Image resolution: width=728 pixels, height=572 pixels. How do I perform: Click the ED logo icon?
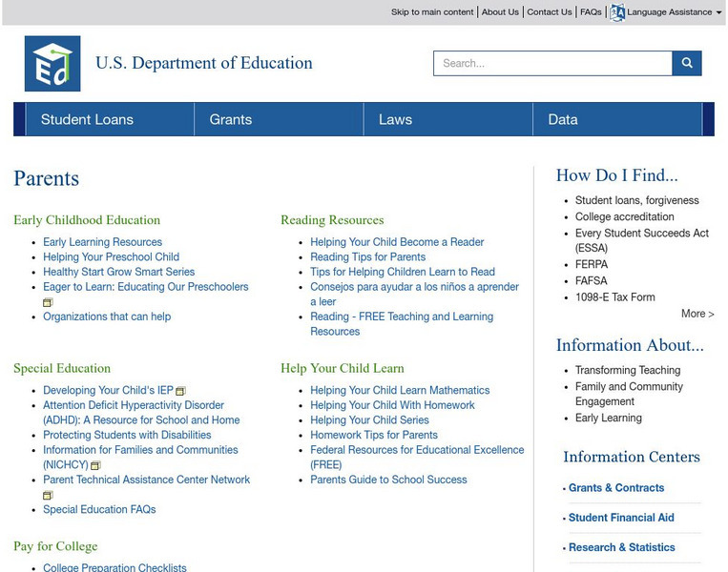click(52, 64)
